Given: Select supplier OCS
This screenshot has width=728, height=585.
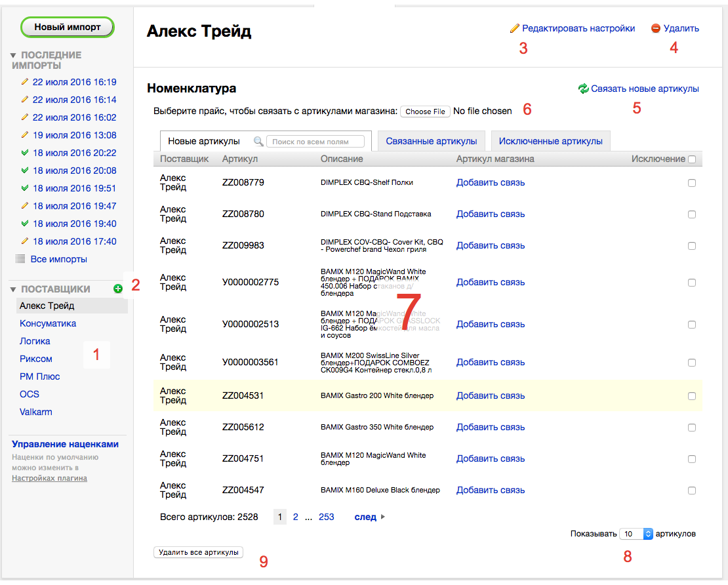Looking at the screenshot, I should [x=30, y=394].
